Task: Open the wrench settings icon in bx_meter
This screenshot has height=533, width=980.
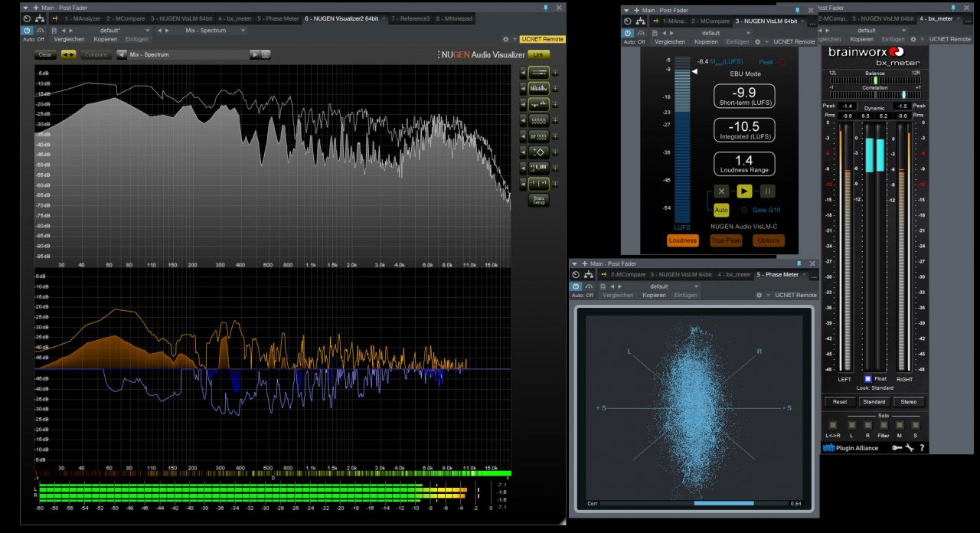Action: point(910,448)
